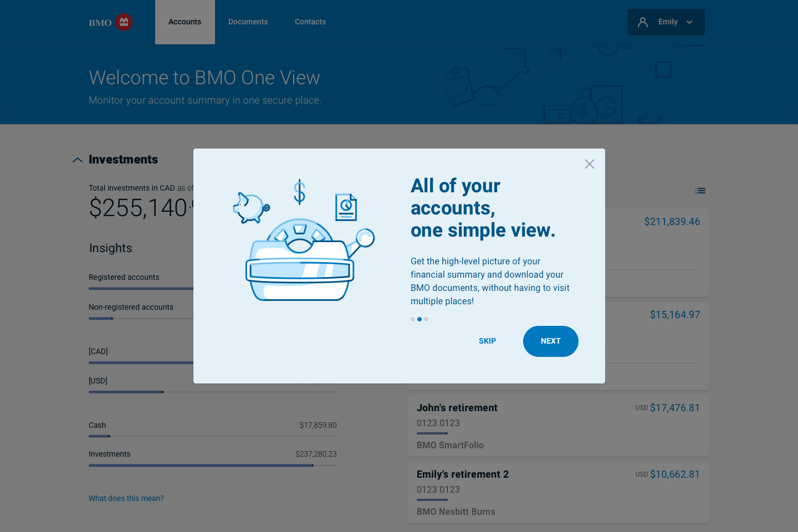The width and height of the screenshot is (798, 532).
Task: Click the Registered accounts progress bar
Action: click(x=141, y=289)
